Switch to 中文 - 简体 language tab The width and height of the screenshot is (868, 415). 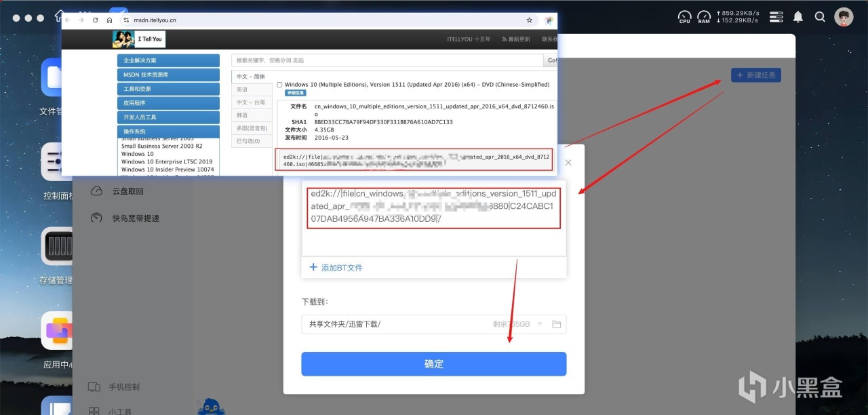[251, 77]
